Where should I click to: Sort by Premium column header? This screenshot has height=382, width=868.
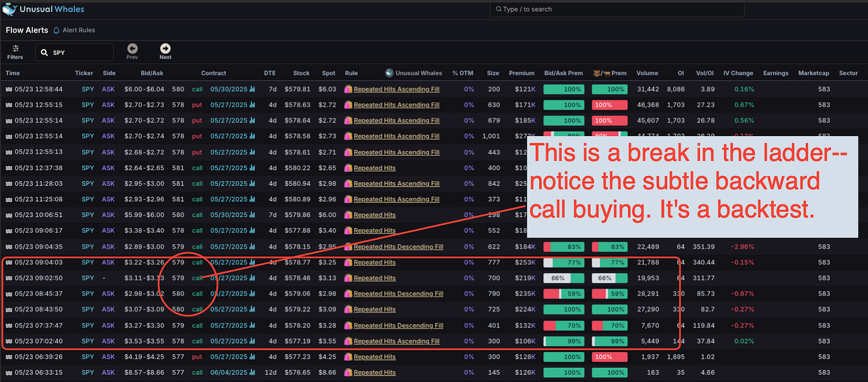click(x=522, y=73)
